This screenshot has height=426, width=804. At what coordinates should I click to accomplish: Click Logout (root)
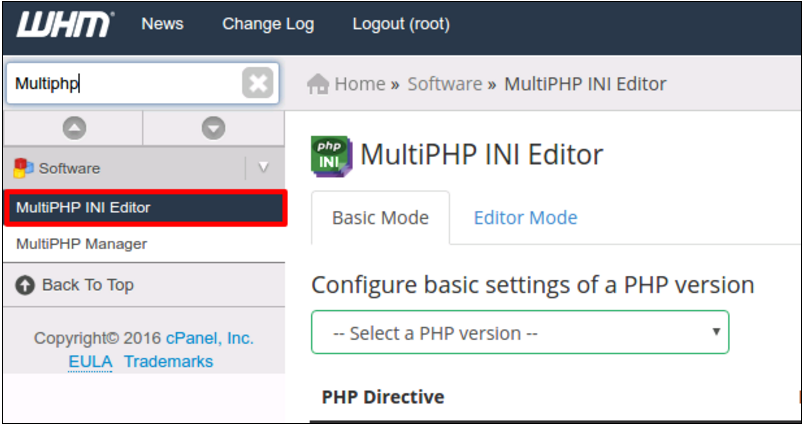[x=401, y=24]
